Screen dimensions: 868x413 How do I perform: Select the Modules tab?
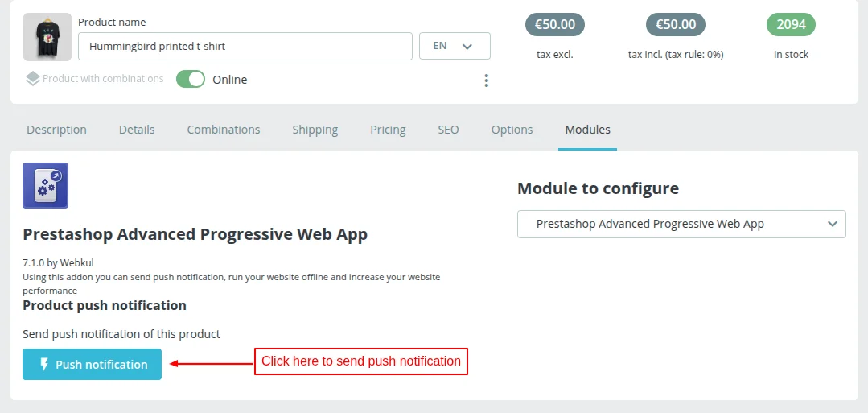[587, 130]
